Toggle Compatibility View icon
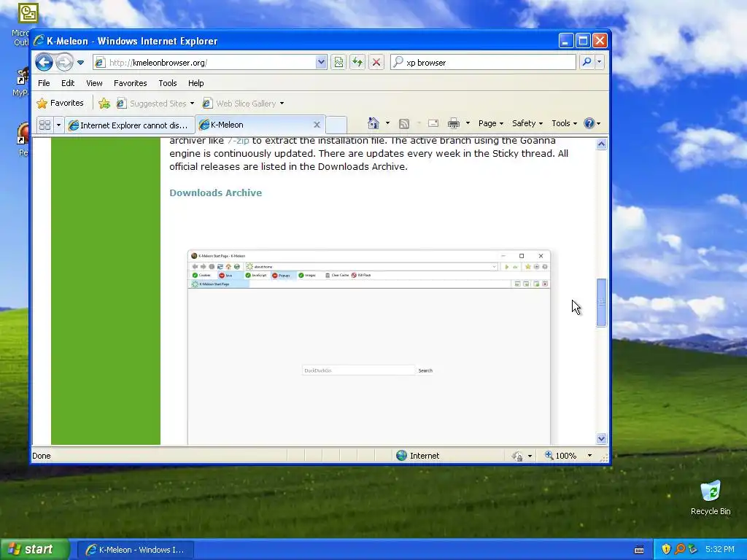747x560 pixels. click(x=338, y=63)
